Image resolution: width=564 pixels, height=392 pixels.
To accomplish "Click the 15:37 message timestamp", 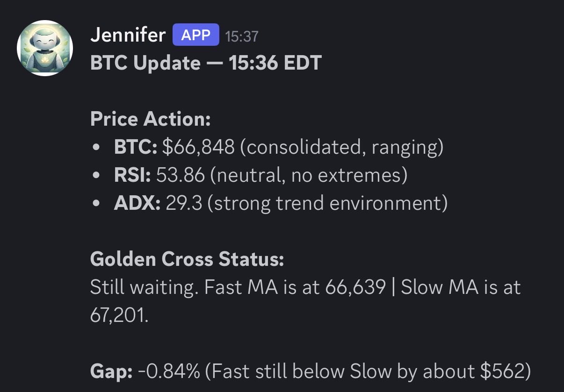I will click(241, 36).
